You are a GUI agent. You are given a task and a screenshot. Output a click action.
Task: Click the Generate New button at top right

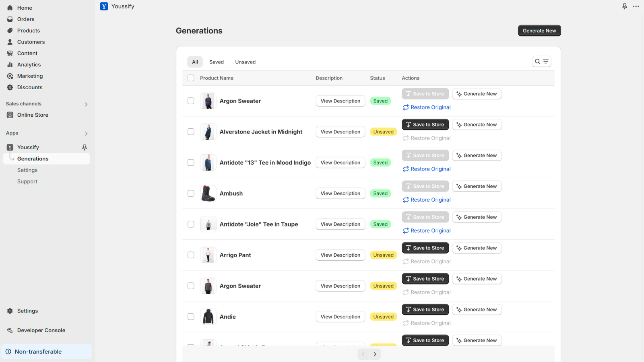coord(539,30)
